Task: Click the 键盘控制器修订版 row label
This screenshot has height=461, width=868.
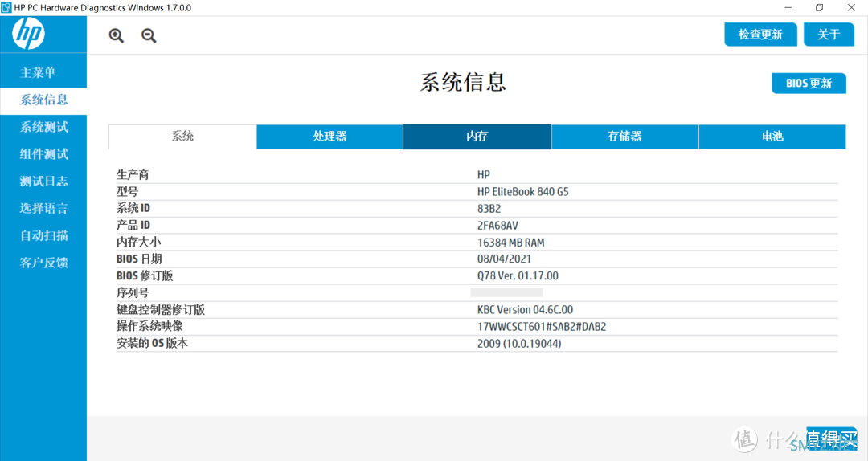Action: 161,310
